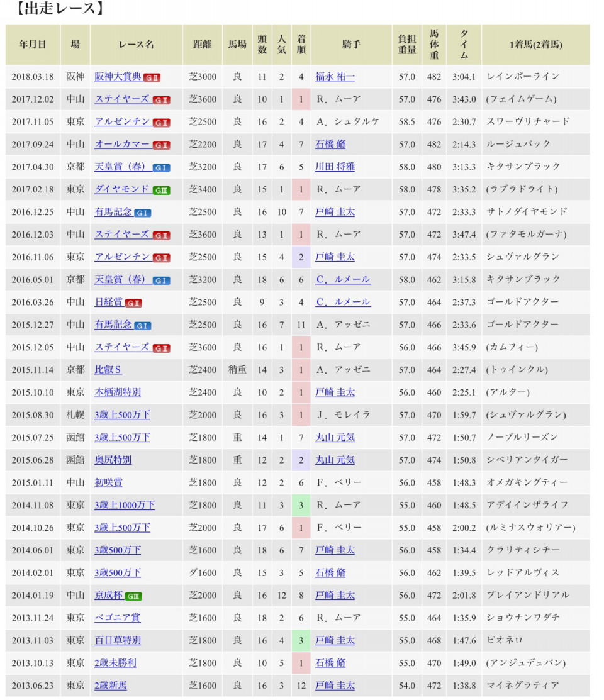This screenshot has width=604, height=700.
Task: Select the date 2013.06.23
Action: pyautogui.click(x=33, y=686)
